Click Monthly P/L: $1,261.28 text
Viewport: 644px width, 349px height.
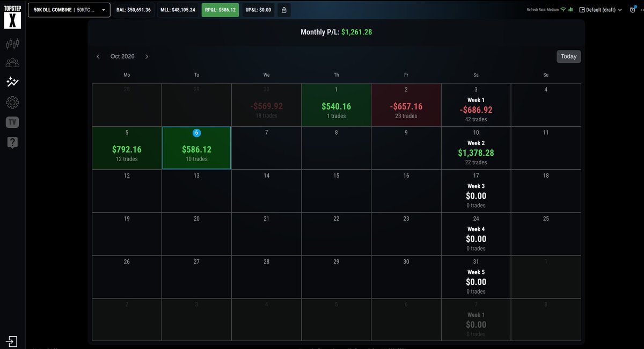click(x=336, y=32)
